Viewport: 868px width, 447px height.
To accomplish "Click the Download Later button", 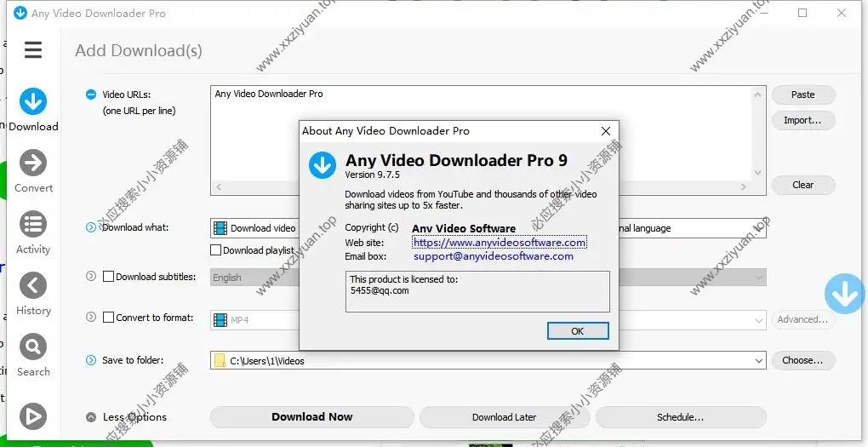I will pyautogui.click(x=505, y=417).
